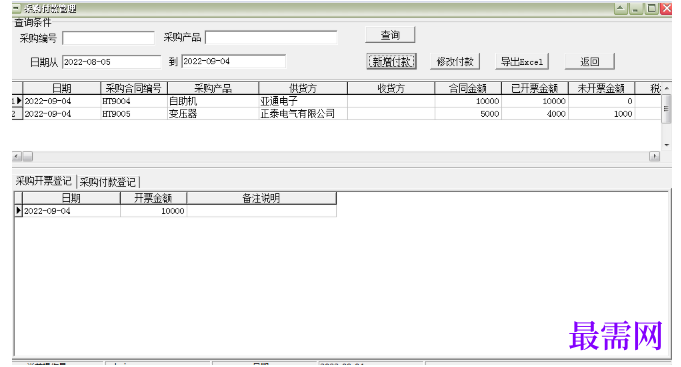Click supplier cell 正泰电气有限公司

pyautogui.click(x=303, y=114)
